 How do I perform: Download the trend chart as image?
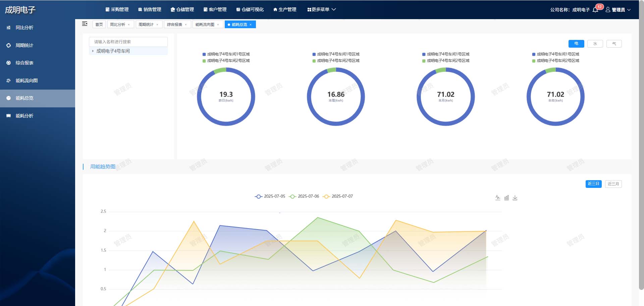[515, 198]
